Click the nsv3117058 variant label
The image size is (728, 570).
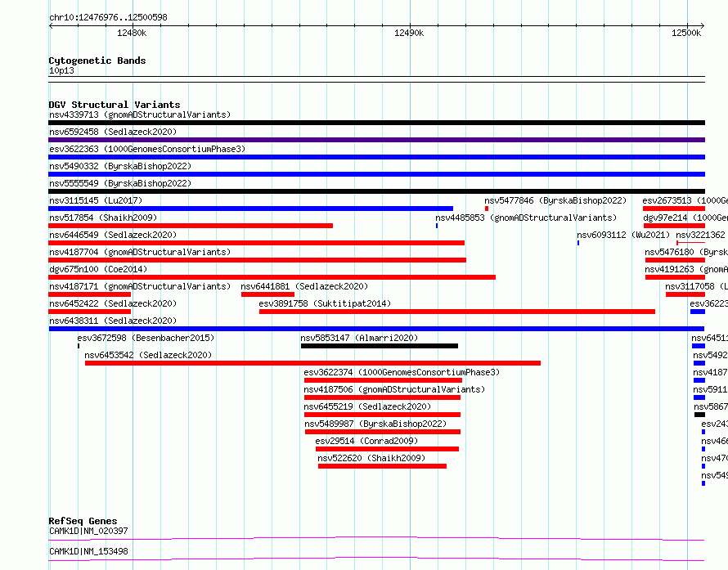[696, 286]
